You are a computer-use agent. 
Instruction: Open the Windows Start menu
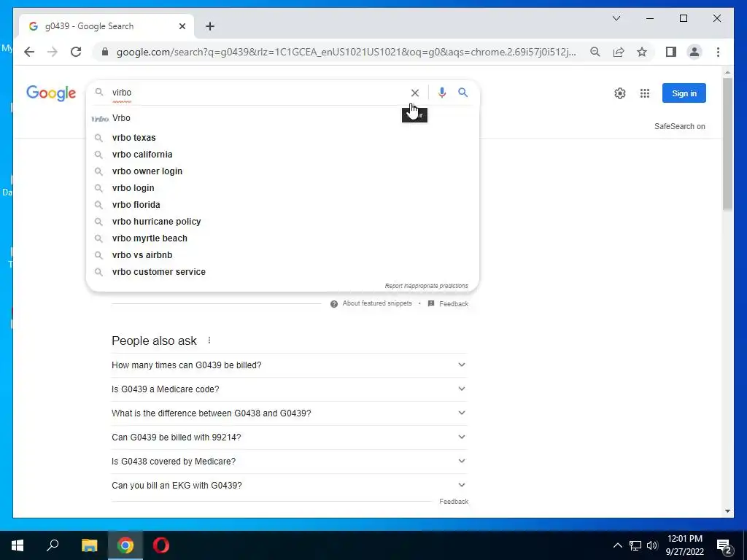pyautogui.click(x=18, y=545)
